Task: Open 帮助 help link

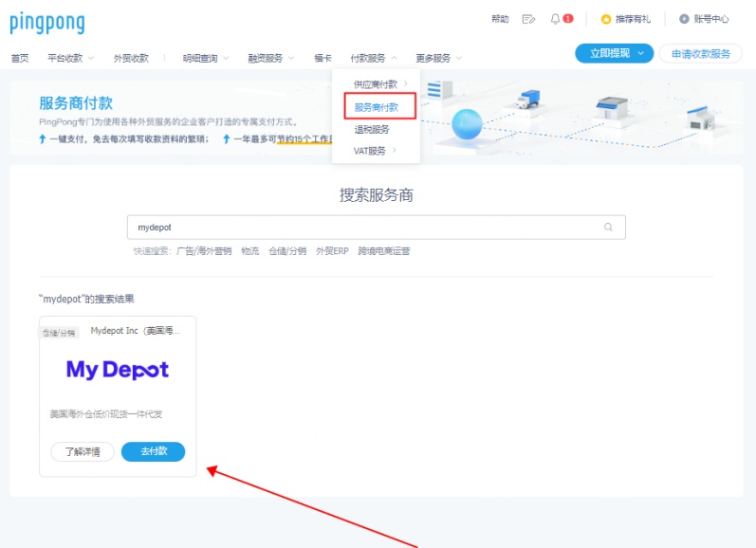Action: pyautogui.click(x=500, y=19)
